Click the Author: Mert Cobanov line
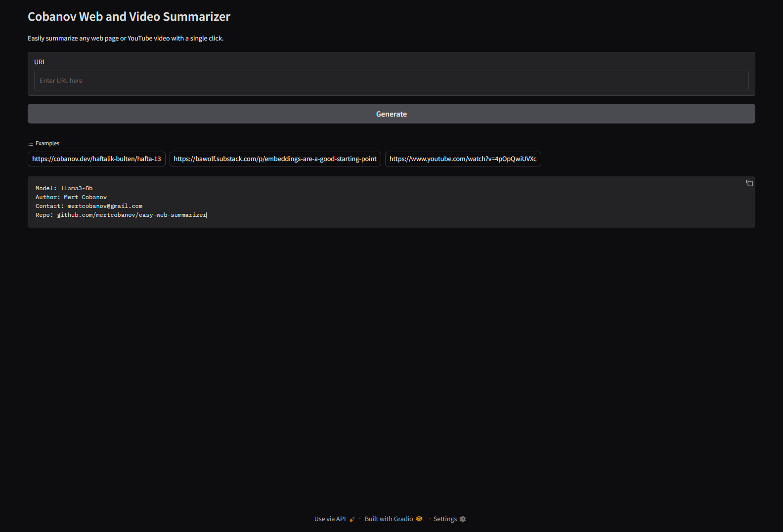Screen dimensions: 783x532 71,197
